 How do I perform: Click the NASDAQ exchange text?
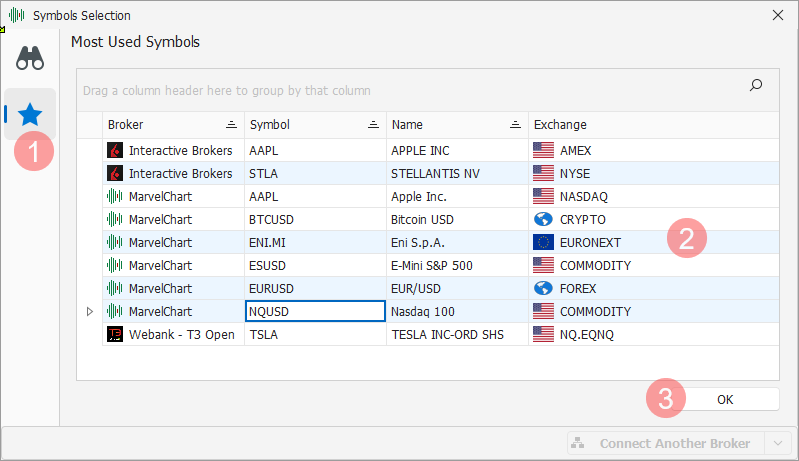tap(583, 197)
